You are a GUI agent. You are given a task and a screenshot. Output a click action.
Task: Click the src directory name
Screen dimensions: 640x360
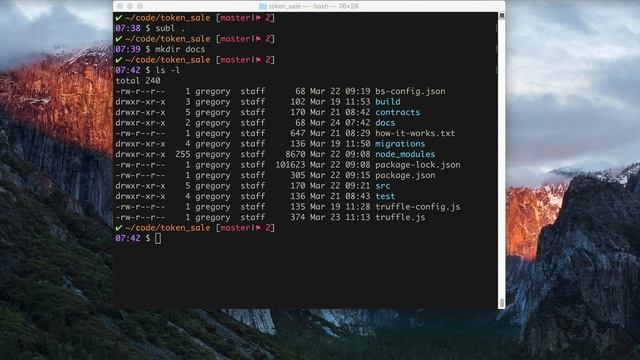[383, 186]
